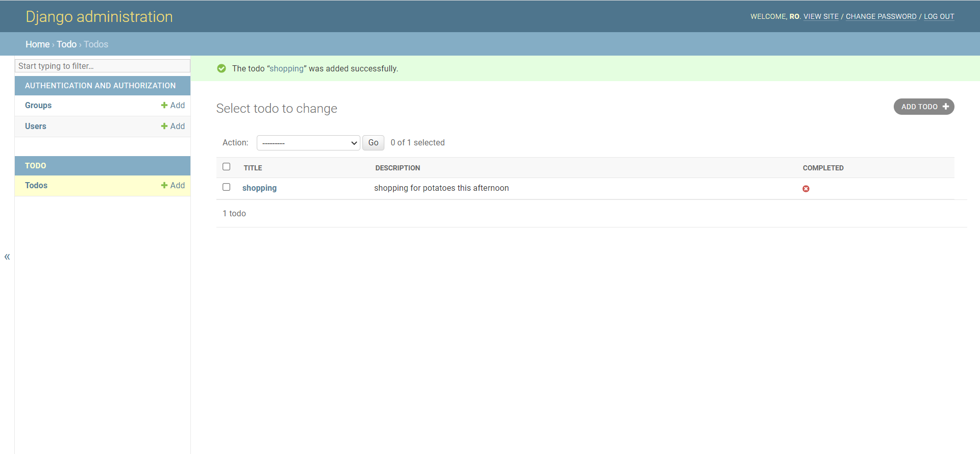Click the ADD TODO button
This screenshot has height=454, width=980.
click(924, 107)
